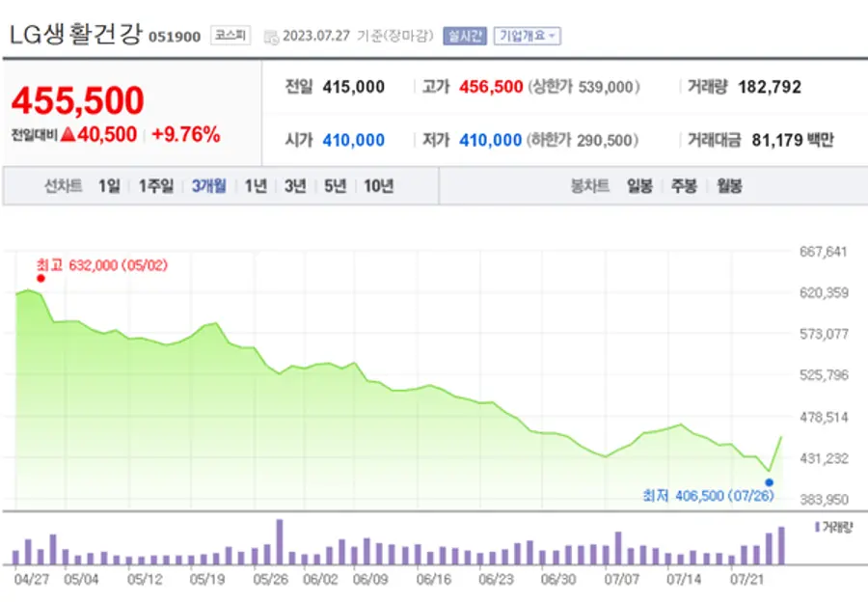Screen dimensions: 868x602
Task: Click the LG생활건강 stock name title
Action: 75,35
